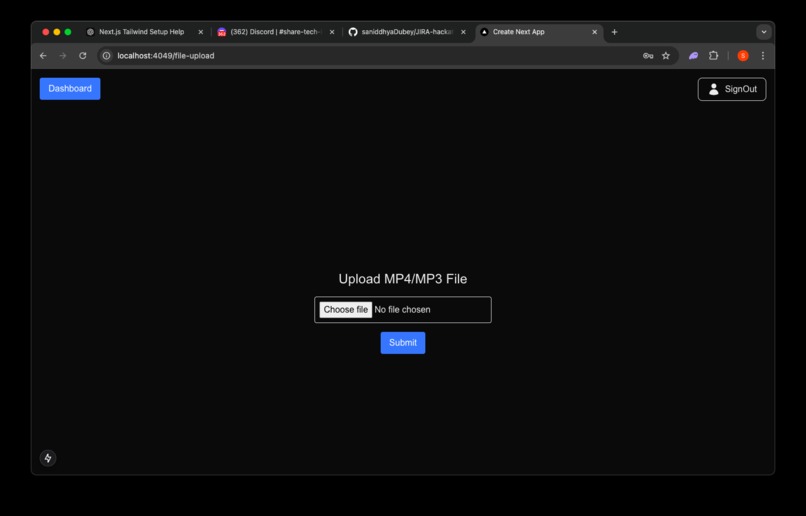Click the Submit button

tap(403, 343)
